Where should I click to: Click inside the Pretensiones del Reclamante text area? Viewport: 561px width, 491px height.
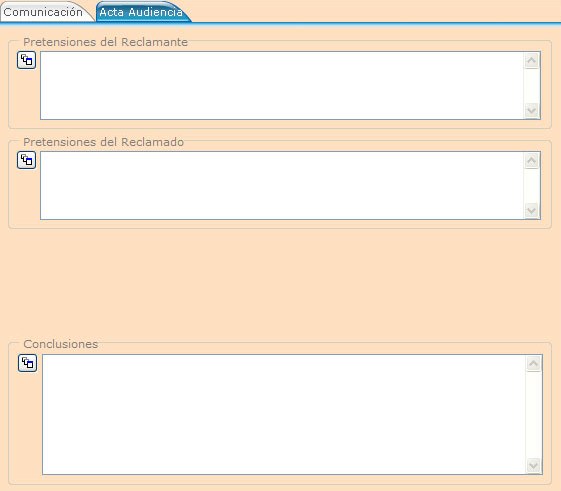282,86
